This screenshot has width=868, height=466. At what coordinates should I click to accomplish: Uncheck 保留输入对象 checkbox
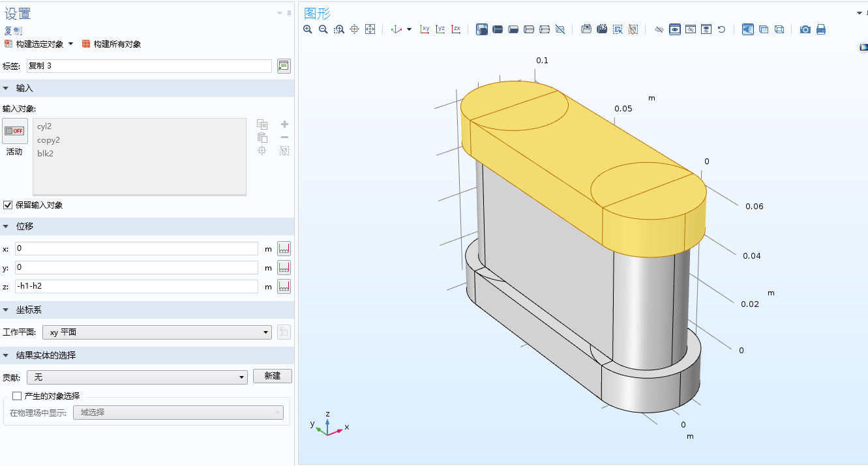(8, 205)
